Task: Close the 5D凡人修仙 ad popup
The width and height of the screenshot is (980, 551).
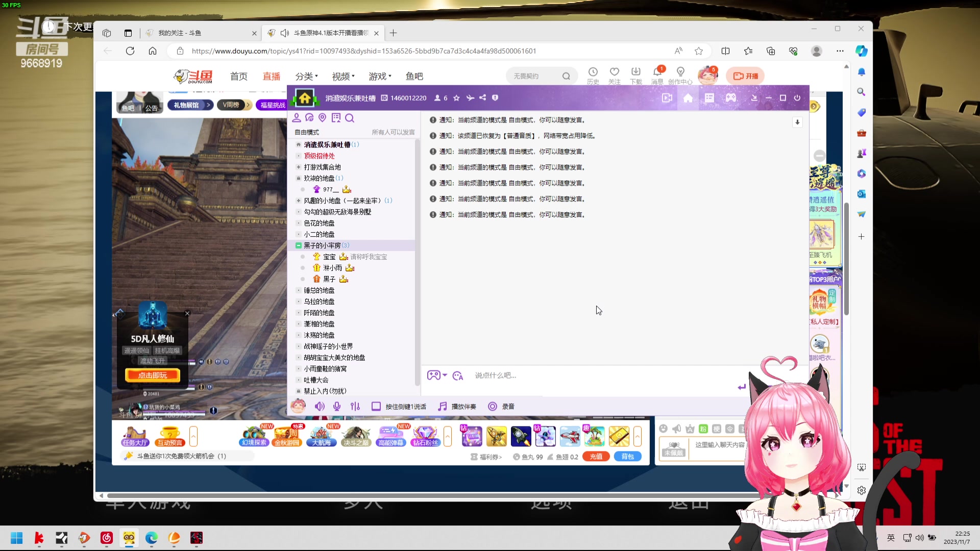Action: [x=187, y=314]
